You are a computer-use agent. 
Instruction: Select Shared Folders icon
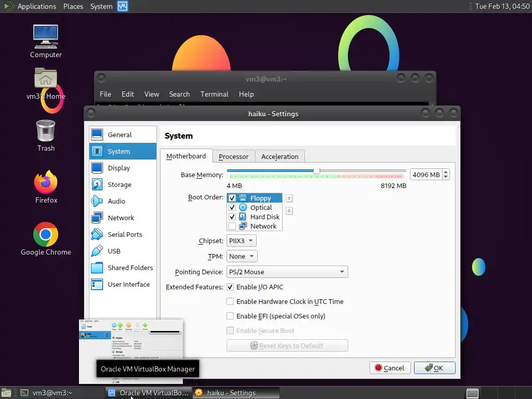click(97, 268)
